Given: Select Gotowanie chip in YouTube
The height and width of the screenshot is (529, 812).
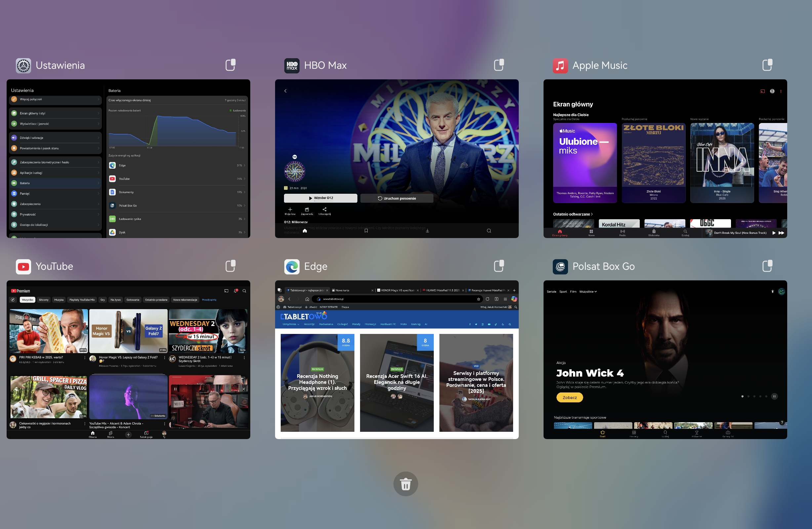Looking at the screenshot, I should pos(133,300).
